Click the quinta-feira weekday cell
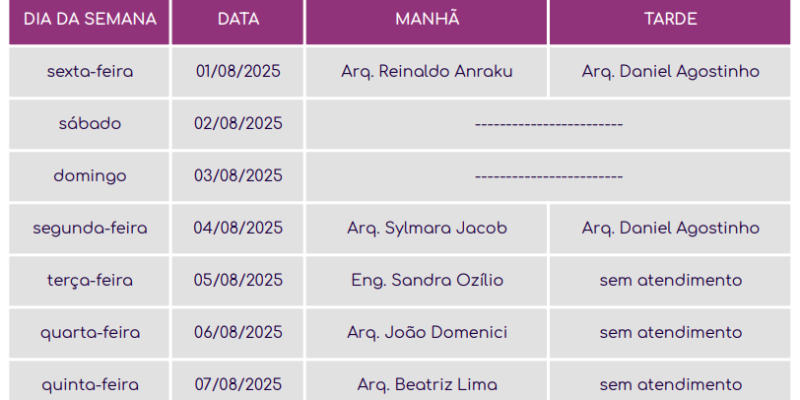Image resolution: width=800 pixels, height=400 pixels. tap(90, 384)
